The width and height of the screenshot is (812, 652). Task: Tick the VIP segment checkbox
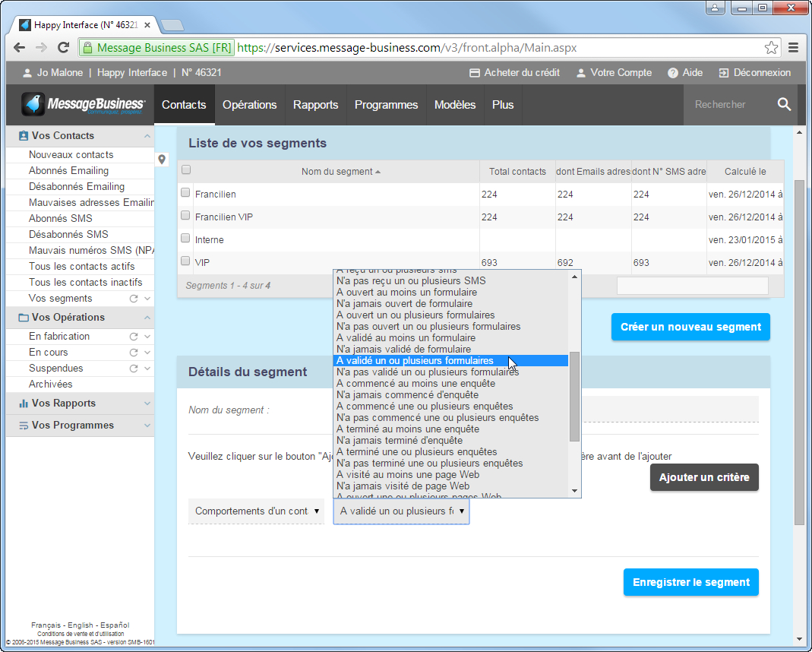coord(185,261)
